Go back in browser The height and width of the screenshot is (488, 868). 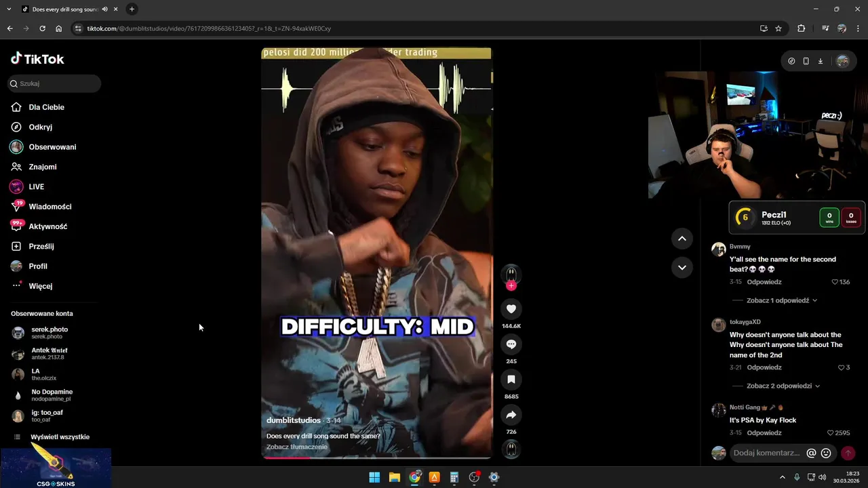point(9,28)
